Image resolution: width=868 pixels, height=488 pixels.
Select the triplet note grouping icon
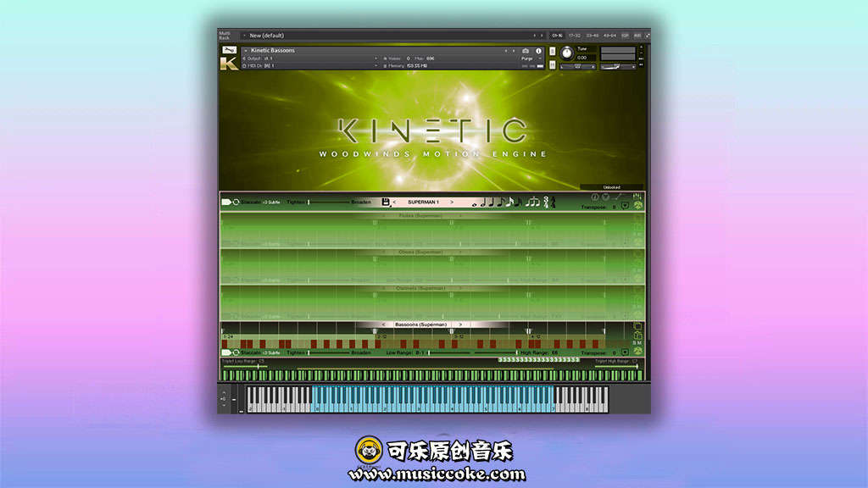coord(531,202)
